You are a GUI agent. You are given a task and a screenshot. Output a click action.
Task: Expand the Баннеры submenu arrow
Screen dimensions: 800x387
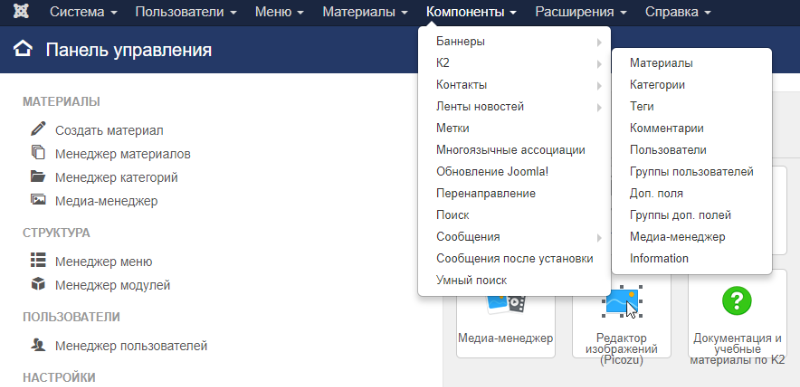pos(599,42)
